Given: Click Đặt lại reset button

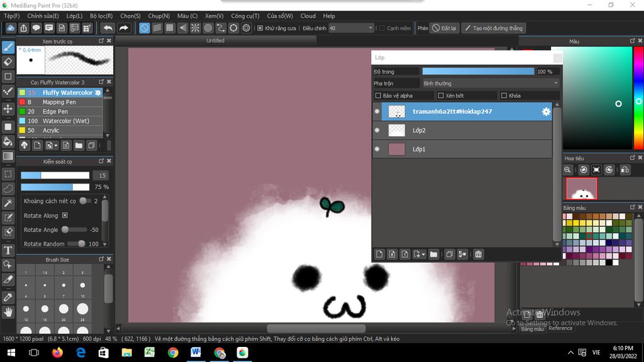Looking at the screenshot, I should click(444, 28).
